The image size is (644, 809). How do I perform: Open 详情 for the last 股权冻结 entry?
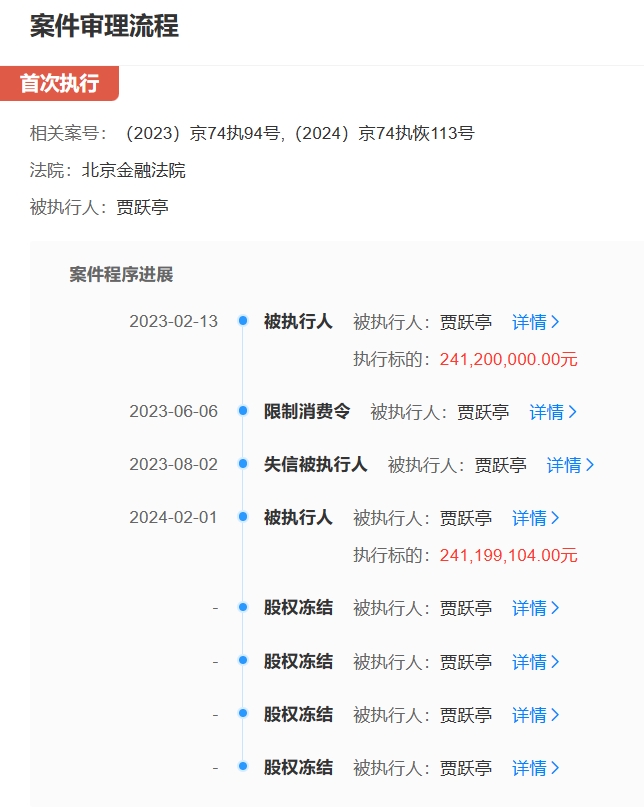(x=536, y=768)
